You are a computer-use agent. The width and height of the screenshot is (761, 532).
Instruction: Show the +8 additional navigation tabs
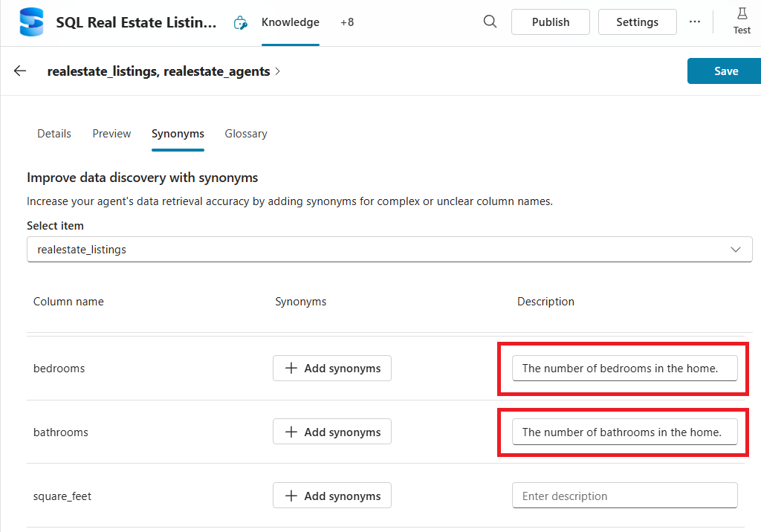point(347,22)
